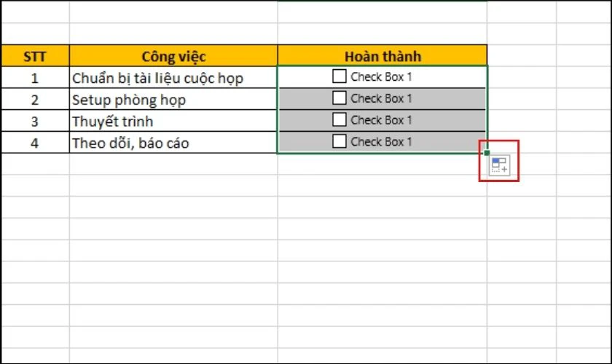
Task: Open the Auto Fill Options icon
Action: (500, 165)
